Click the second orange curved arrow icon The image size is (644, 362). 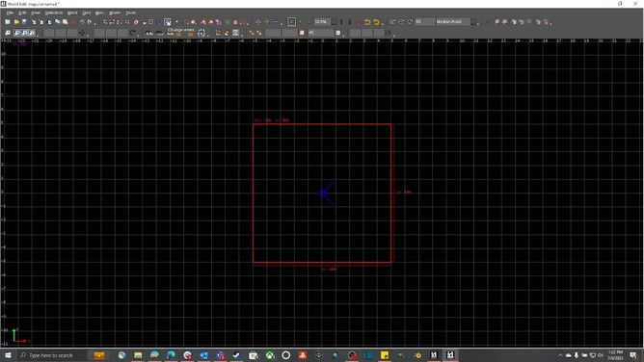pyautogui.click(x=376, y=22)
